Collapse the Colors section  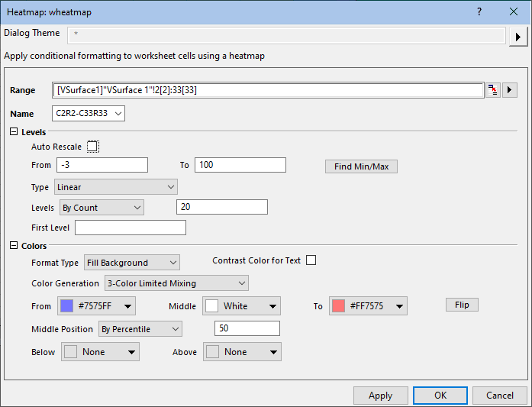pyautogui.click(x=15, y=246)
